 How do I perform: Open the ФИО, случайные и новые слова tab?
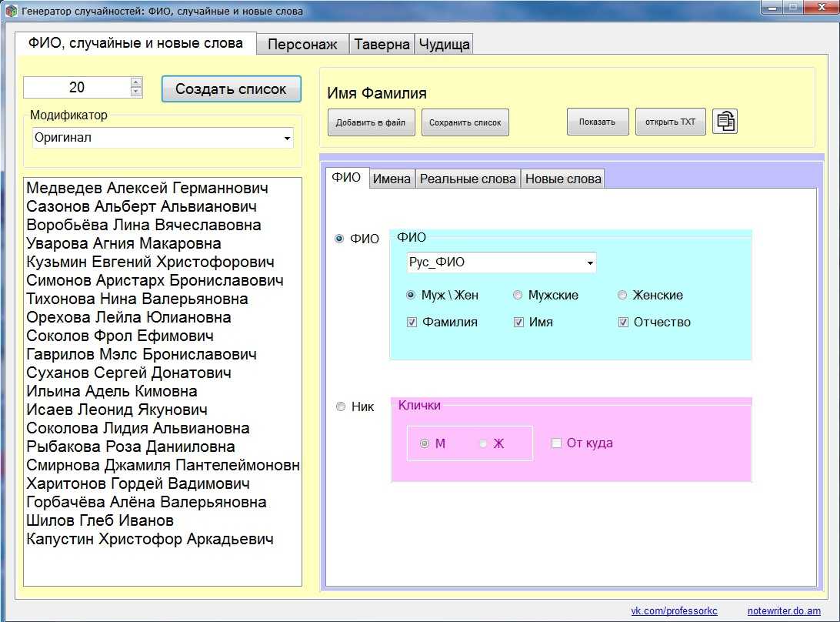click(135, 43)
